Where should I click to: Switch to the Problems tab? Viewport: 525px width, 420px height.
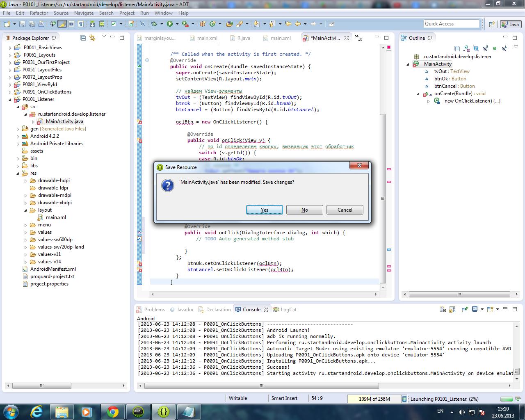pyautogui.click(x=151, y=309)
